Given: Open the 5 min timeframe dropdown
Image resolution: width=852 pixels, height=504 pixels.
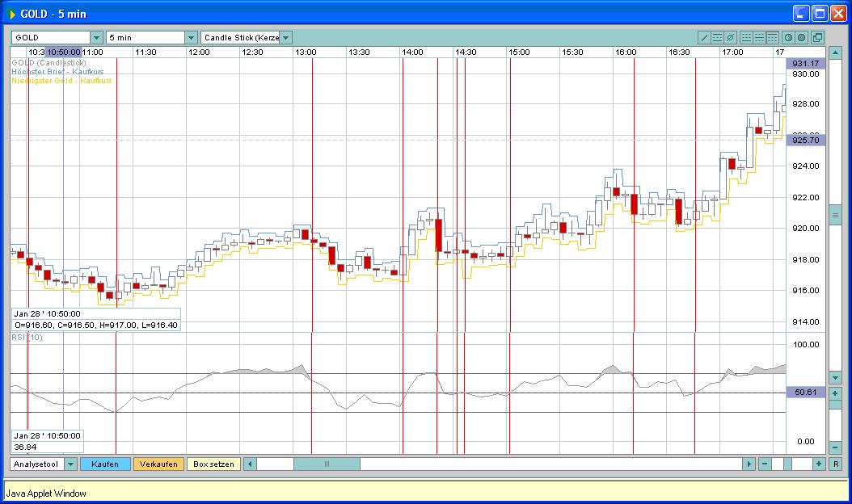Looking at the screenshot, I should (x=191, y=37).
